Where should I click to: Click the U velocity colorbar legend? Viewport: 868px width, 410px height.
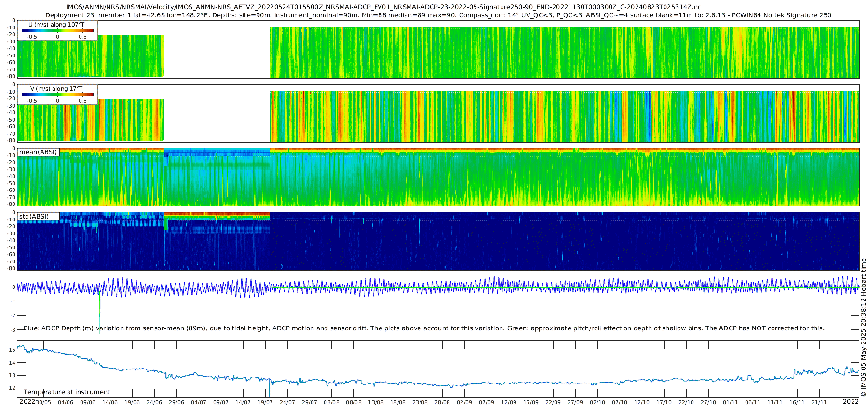click(57, 31)
